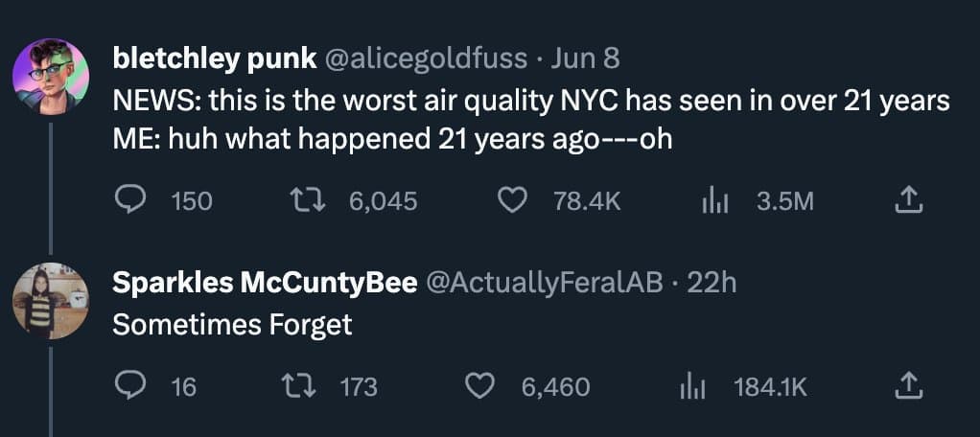980x437 pixels.
Task: Open Sparkles McCuntyBee's profile picture
Action: point(51,301)
